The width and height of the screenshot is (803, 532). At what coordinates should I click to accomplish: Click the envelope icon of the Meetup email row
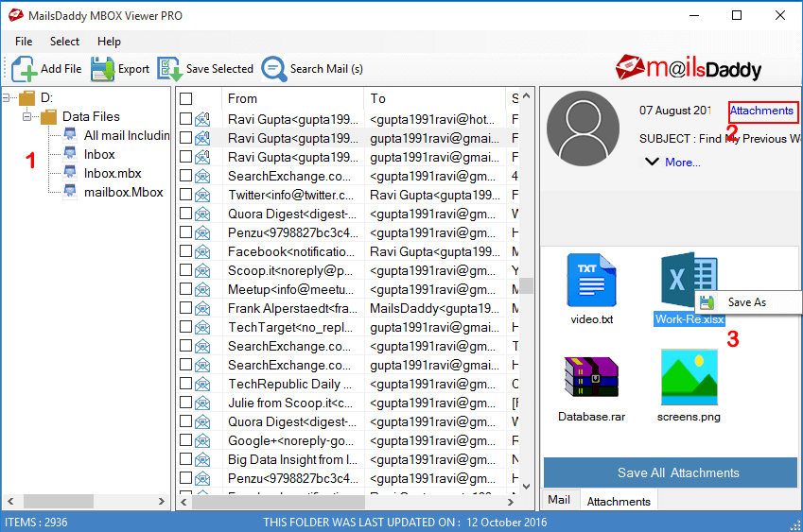pyautogui.click(x=202, y=290)
